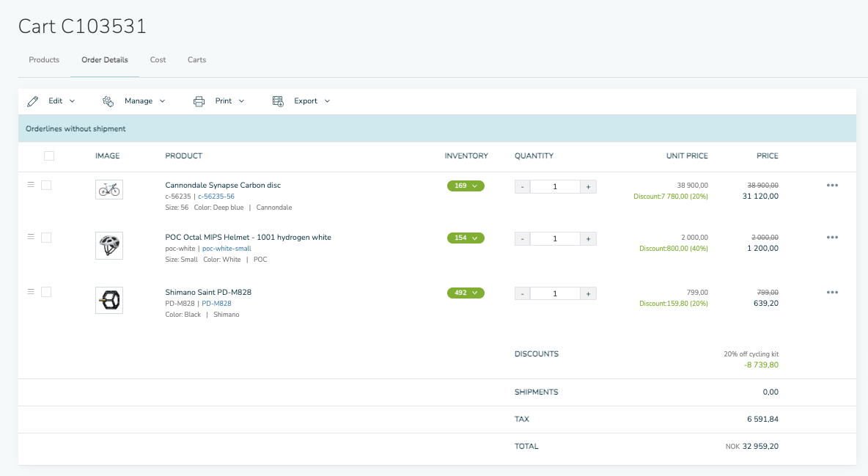Check the Shimano Saint PD-M828 row checkbox
Image resolution: width=868 pixels, height=476 pixels.
point(46,292)
